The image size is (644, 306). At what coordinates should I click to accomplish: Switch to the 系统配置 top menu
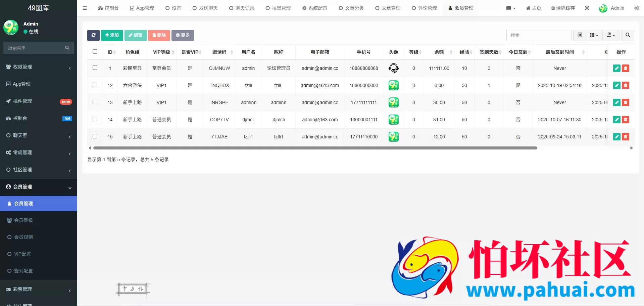click(314, 8)
